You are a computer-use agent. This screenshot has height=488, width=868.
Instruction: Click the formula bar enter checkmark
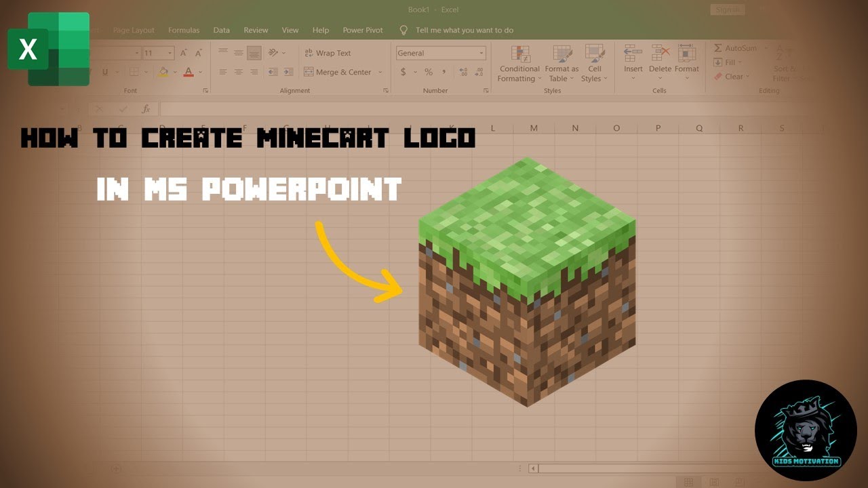click(123, 108)
